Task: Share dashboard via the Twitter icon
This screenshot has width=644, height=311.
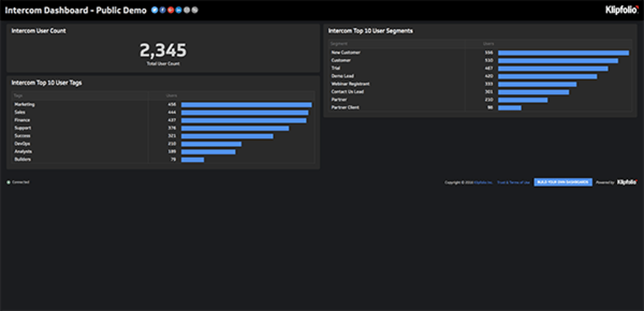Action: tap(154, 10)
